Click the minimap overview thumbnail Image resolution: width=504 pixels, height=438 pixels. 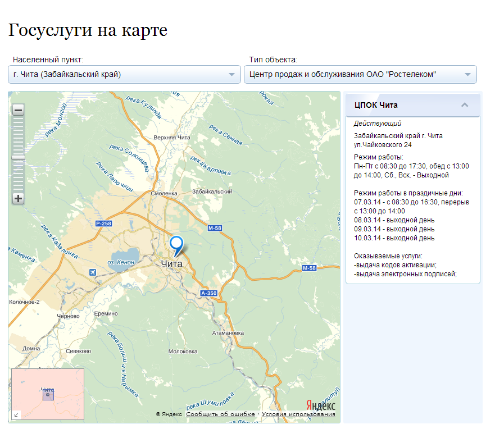point(48,394)
